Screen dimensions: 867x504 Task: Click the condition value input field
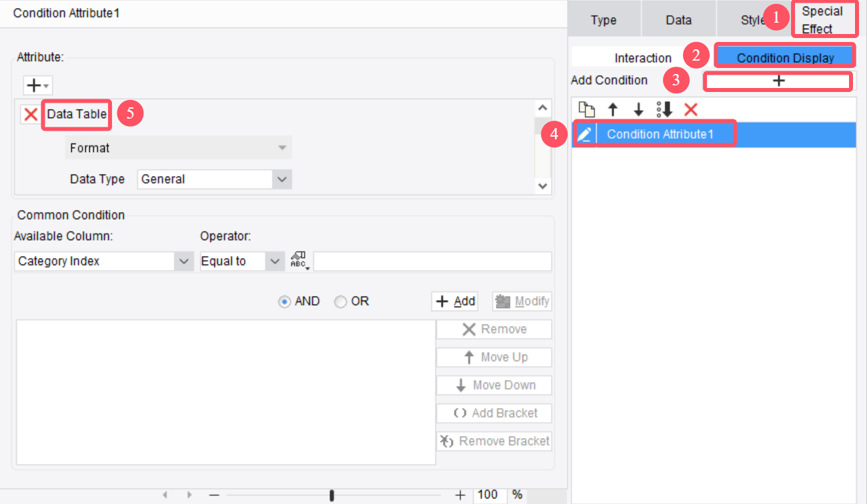click(x=433, y=261)
